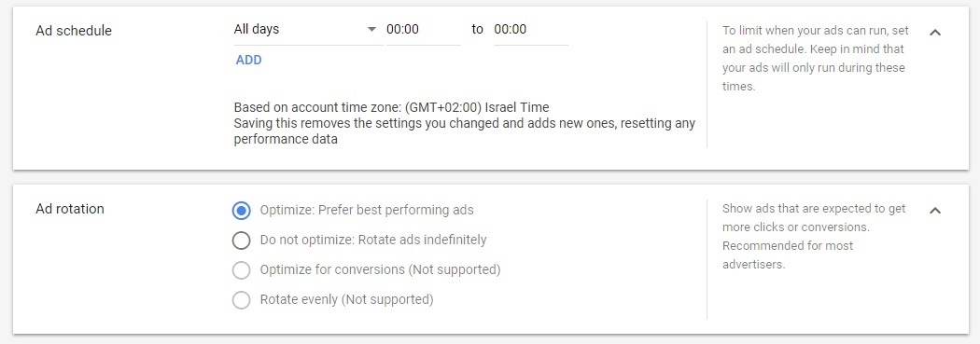Click the ADD schedule link
The height and width of the screenshot is (344, 980).
coord(249,61)
